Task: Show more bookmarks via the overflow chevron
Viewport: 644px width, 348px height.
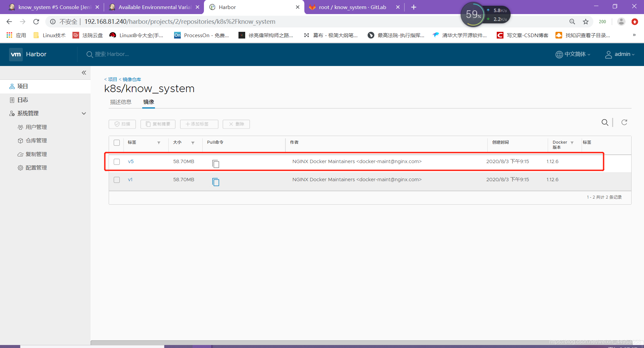Action: [x=634, y=35]
